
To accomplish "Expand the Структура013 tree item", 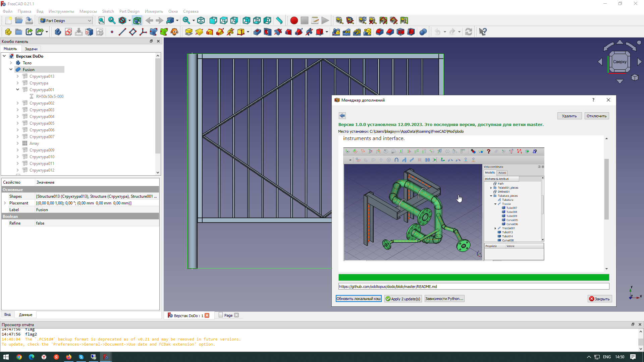I will 18,76.
